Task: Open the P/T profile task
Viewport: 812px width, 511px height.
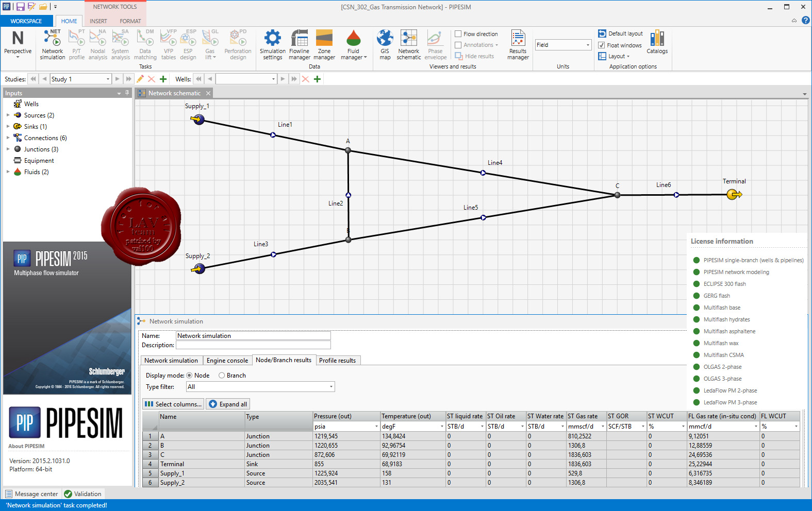Action: tap(77, 45)
